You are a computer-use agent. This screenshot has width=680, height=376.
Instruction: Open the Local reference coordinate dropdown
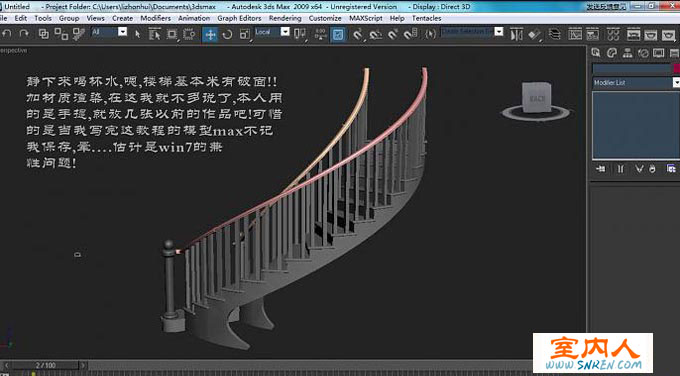(272, 32)
